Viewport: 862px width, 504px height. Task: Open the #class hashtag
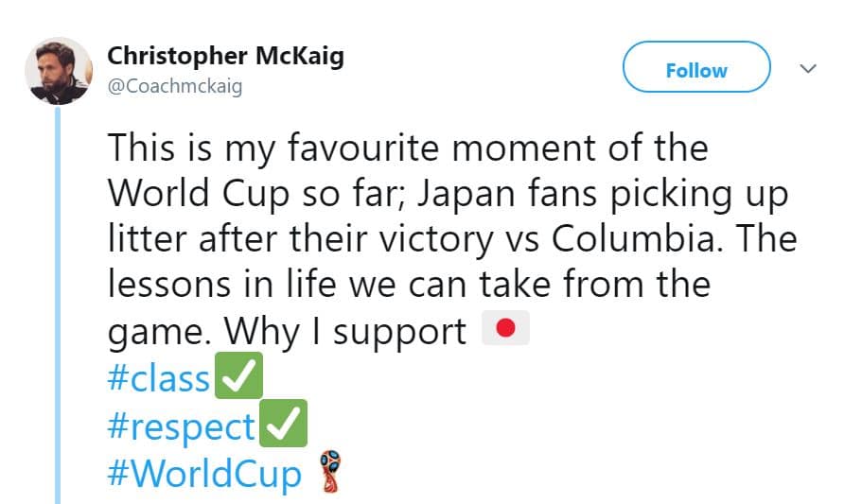[x=159, y=378]
